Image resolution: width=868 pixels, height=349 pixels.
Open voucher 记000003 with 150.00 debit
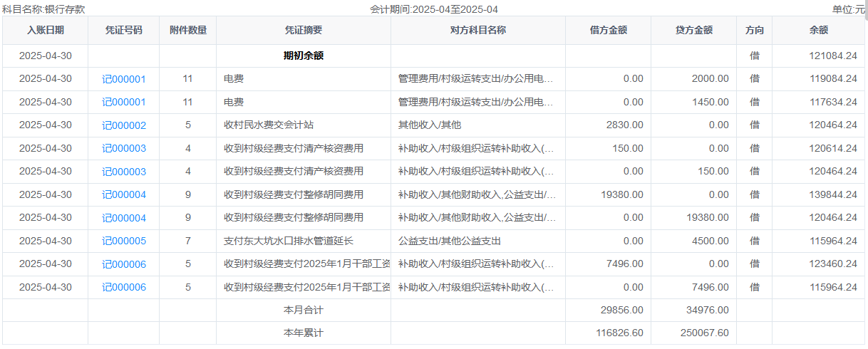coord(123,149)
